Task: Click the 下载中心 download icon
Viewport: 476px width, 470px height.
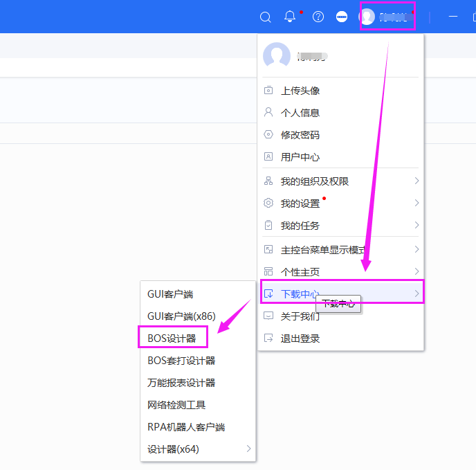Action: 268,294
